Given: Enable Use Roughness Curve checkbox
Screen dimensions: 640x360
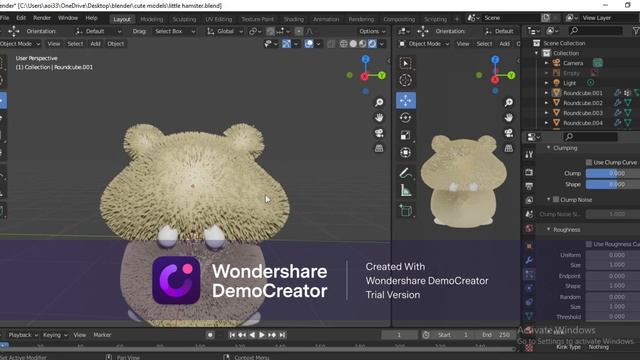Looking at the screenshot, I should pos(589,244).
